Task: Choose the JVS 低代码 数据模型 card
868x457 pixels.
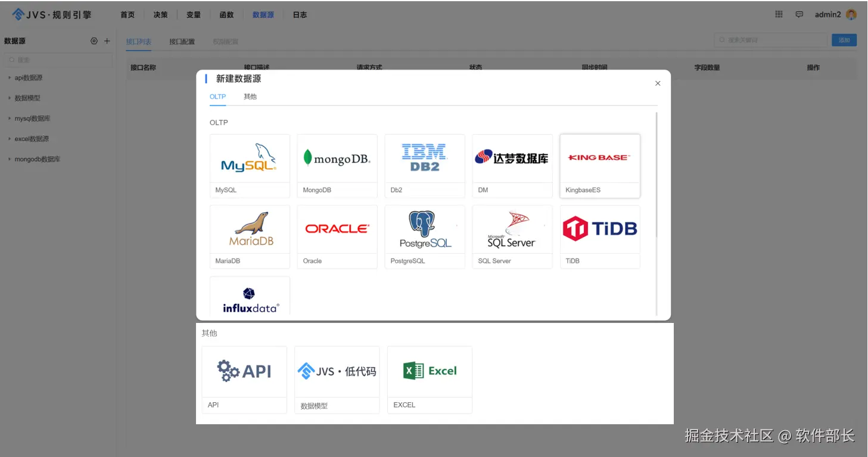Action: click(337, 380)
